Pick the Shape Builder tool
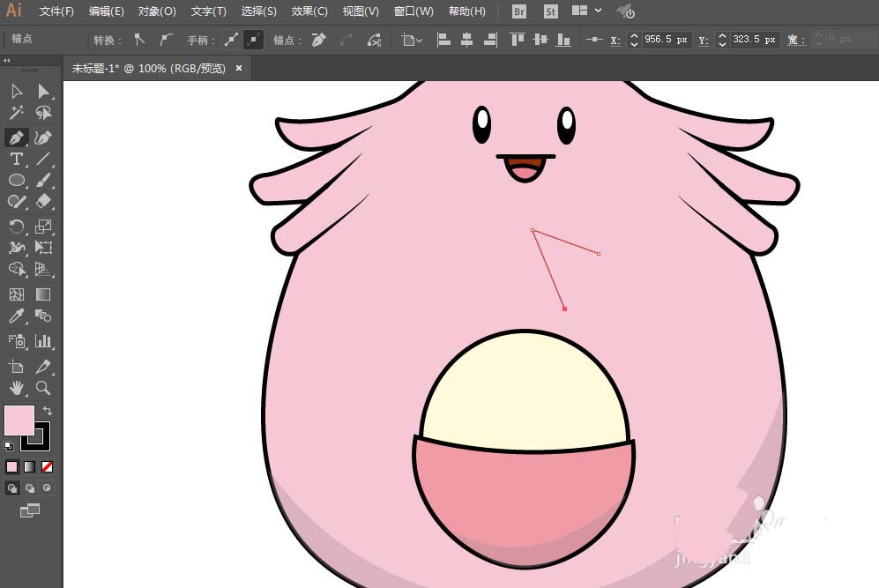The width and height of the screenshot is (879, 588). [17, 270]
